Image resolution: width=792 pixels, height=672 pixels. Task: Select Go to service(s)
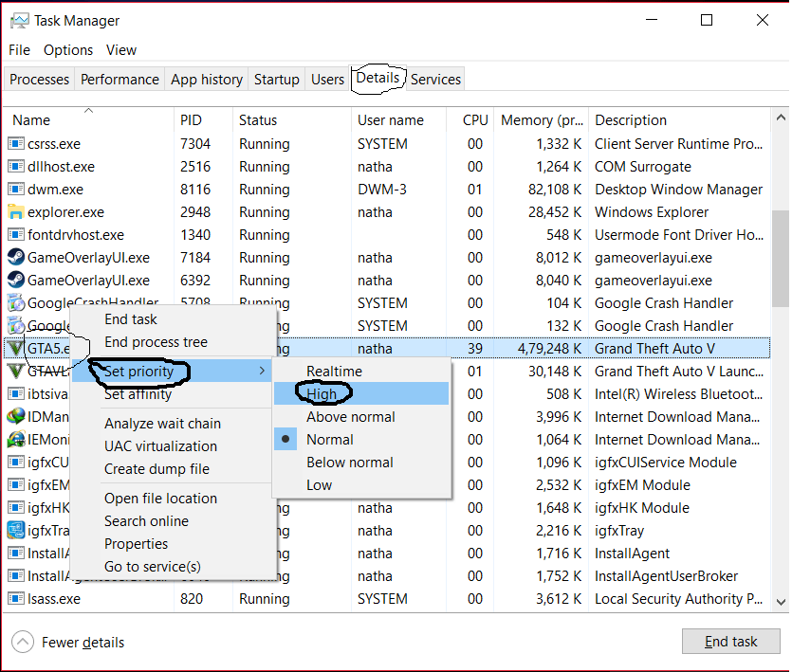point(174,566)
